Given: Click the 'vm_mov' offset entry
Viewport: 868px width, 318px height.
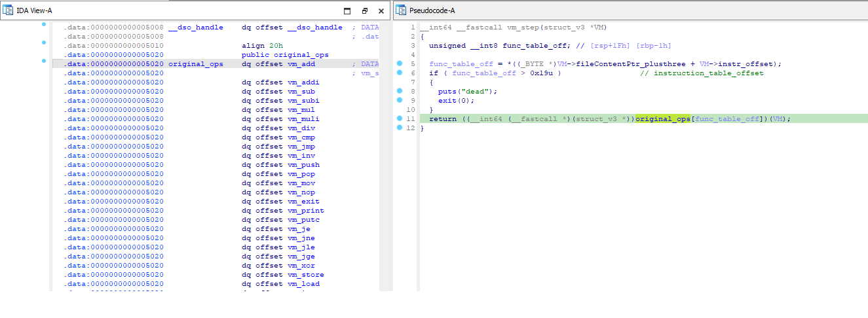Looking at the screenshot, I should [301, 183].
